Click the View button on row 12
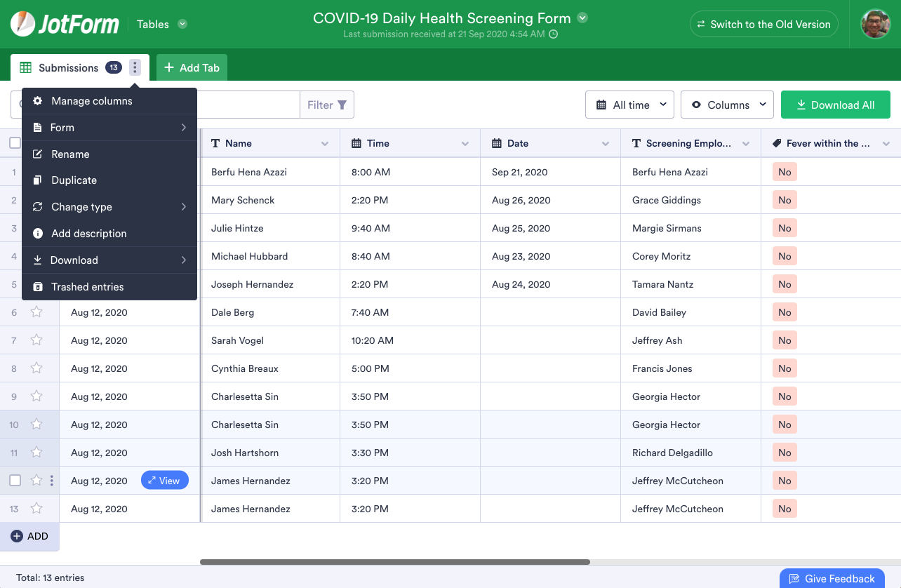Screen dimensions: 901x588 pyautogui.click(x=165, y=481)
